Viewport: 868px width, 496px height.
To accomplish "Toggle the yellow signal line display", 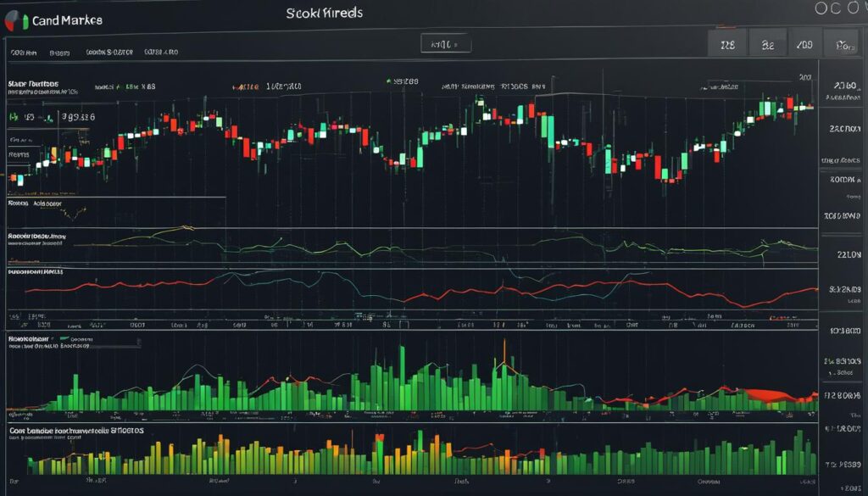I will click(x=186, y=229).
